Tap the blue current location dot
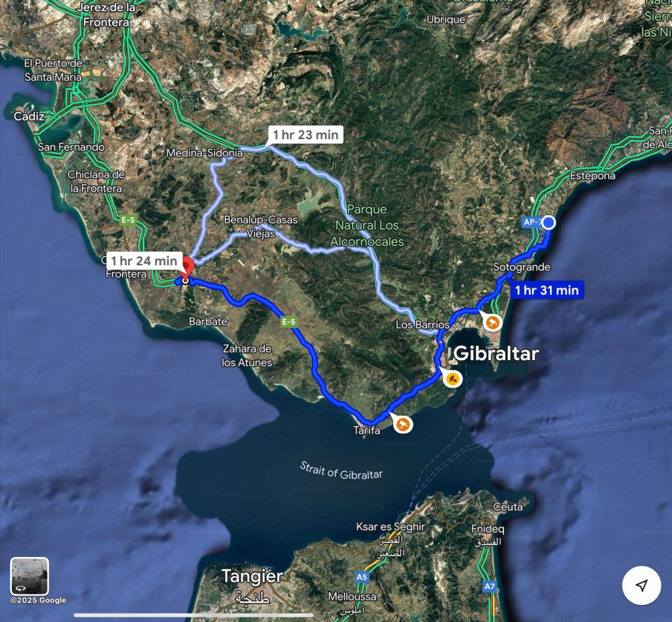672x622 pixels. tap(549, 223)
